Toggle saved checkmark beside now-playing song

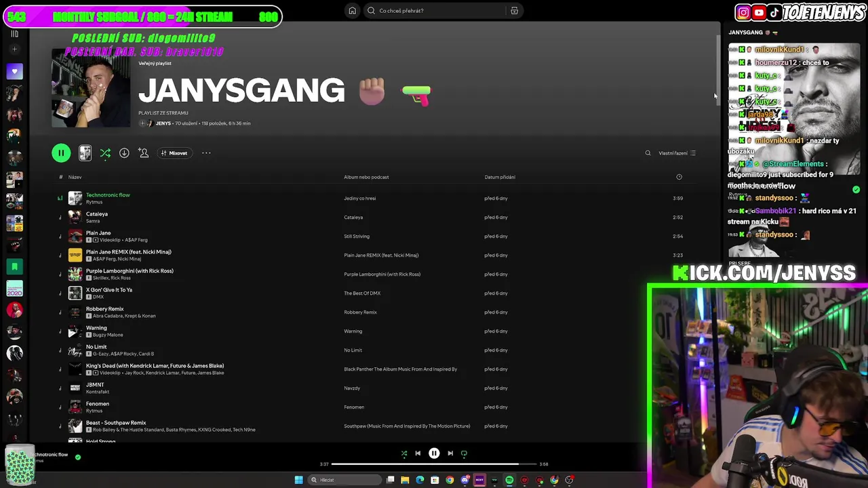click(78, 457)
